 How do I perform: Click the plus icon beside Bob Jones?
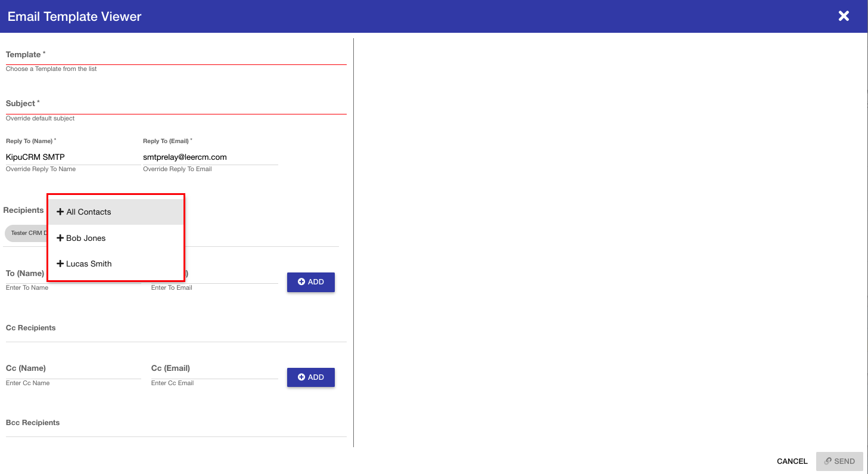click(60, 238)
